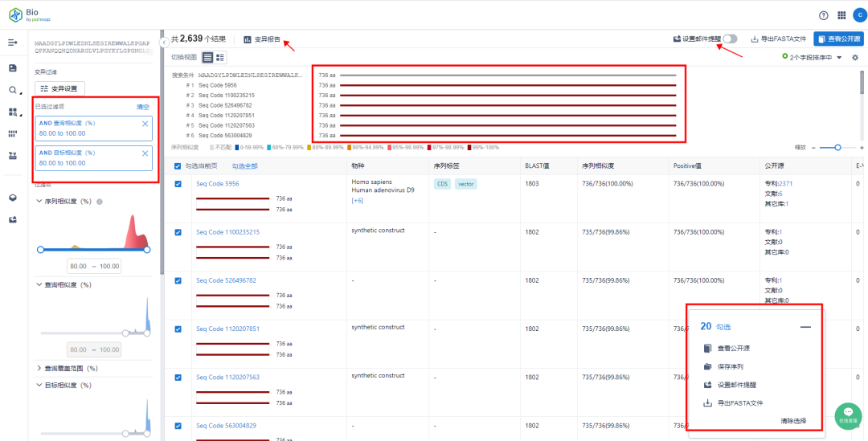The width and height of the screenshot is (868, 441).
Task: Open the column settings gear icon
Action: pyautogui.click(x=855, y=58)
